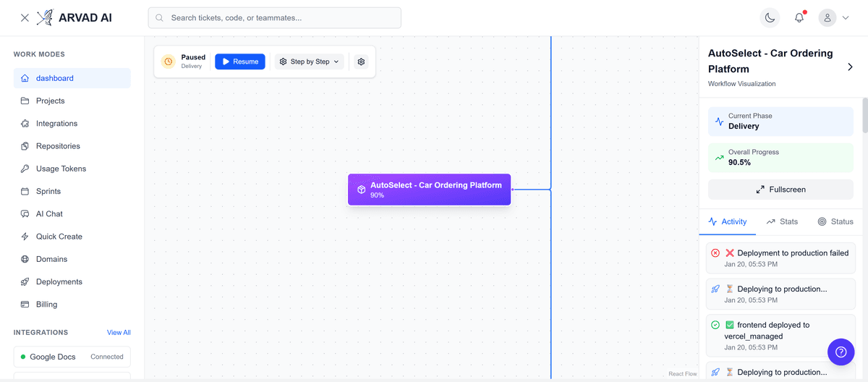Click the Paused clock status icon
868x382 pixels.
click(169, 61)
